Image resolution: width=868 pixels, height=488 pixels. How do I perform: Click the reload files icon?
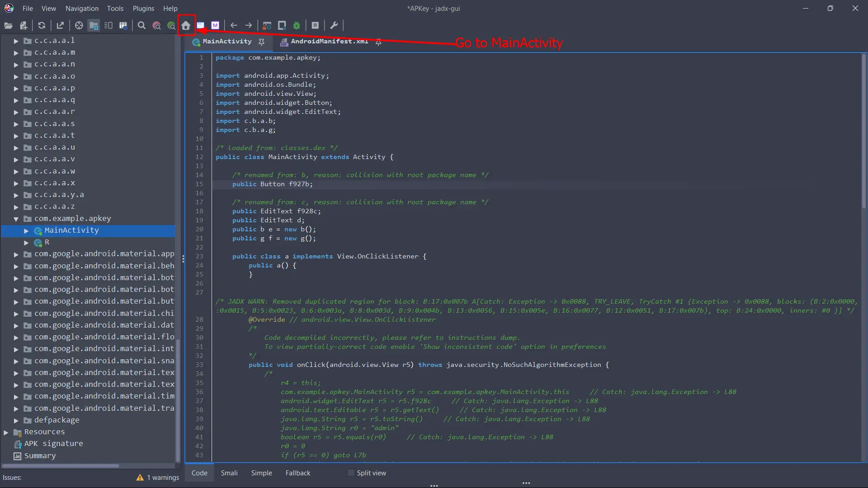(x=42, y=26)
